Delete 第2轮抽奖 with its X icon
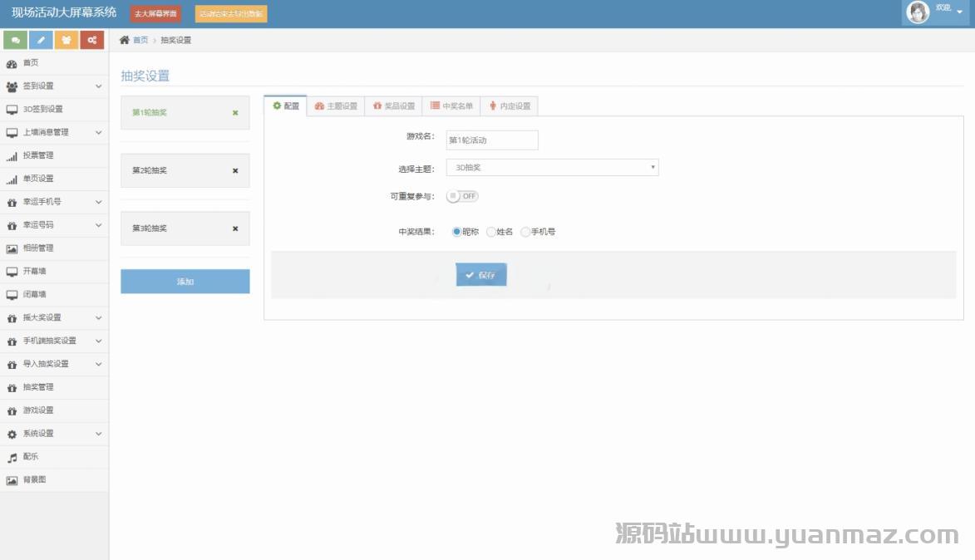975x560 pixels. pyautogui.click(x=235, y=170)
